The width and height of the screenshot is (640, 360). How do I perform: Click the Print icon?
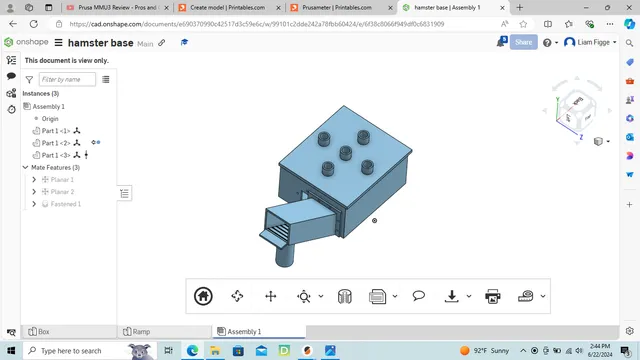pos(493,296)
